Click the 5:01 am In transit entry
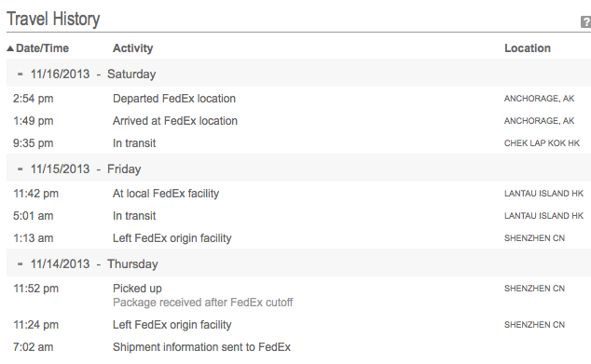Viewport: 591px width, 364px height. (298, 216)
